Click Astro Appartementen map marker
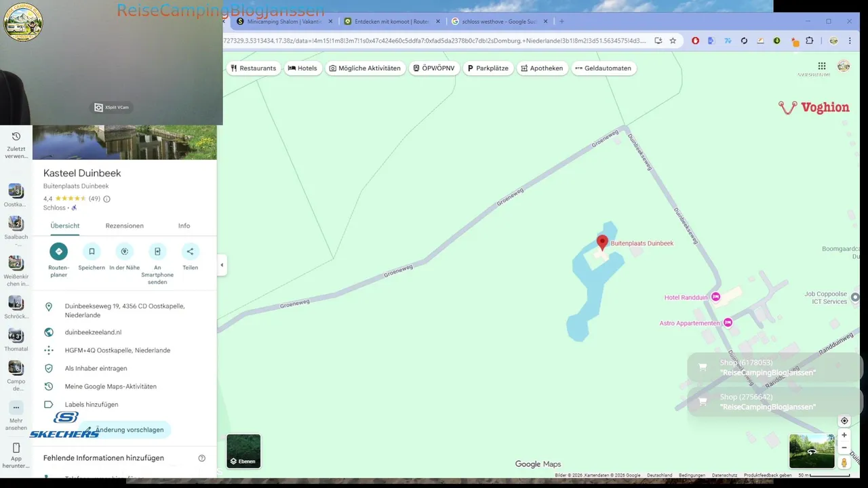868x488 pixels. [728, 323]
